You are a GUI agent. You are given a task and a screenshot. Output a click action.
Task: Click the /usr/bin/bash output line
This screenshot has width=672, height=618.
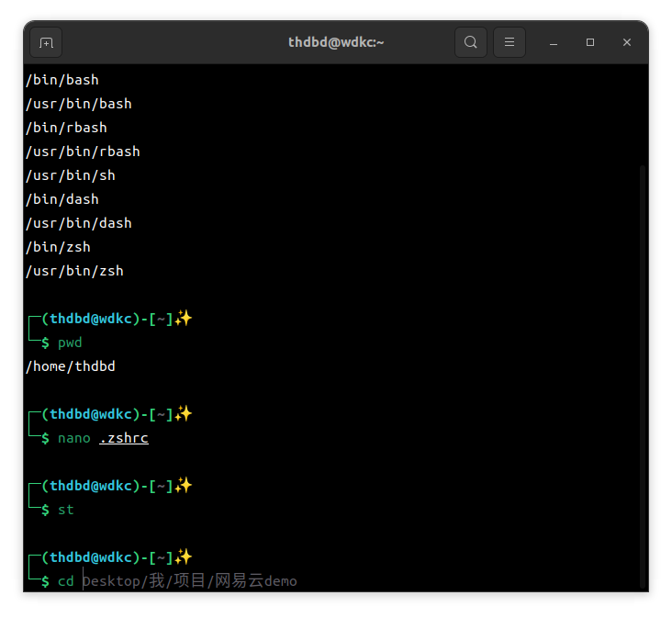(x=79, y=104)
